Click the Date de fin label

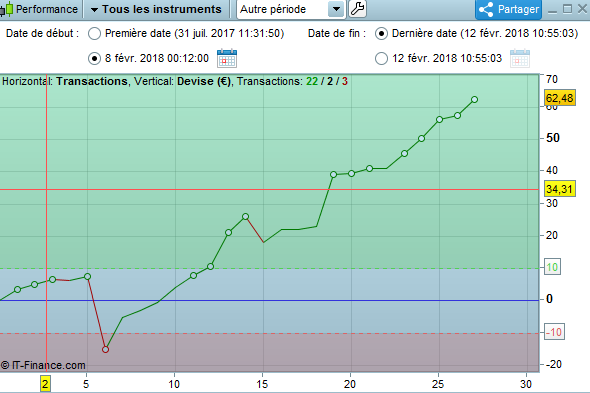click(337, 34)
